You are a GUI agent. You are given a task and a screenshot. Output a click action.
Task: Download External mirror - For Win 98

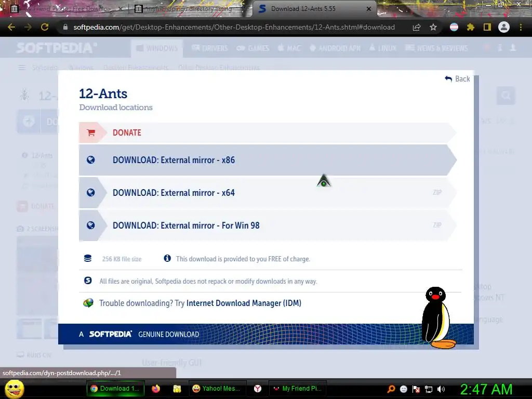point(268,225)
